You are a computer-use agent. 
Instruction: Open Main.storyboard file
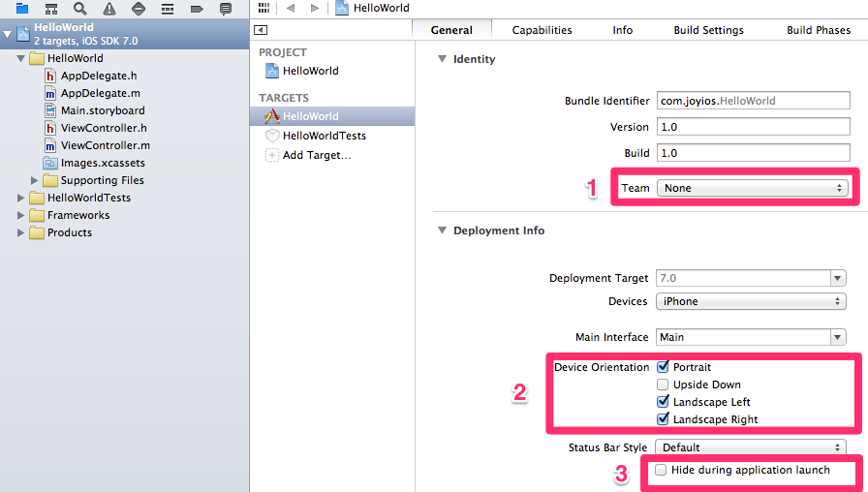tap(103, 110)
